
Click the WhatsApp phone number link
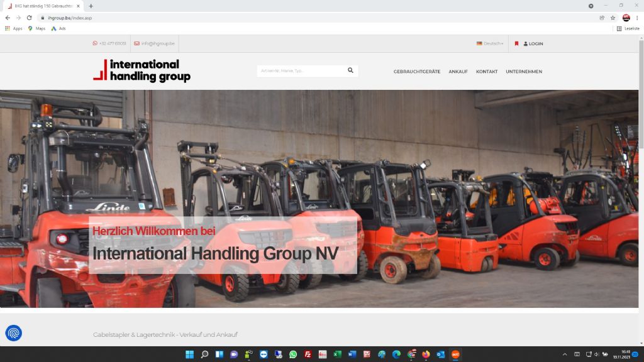109,43
